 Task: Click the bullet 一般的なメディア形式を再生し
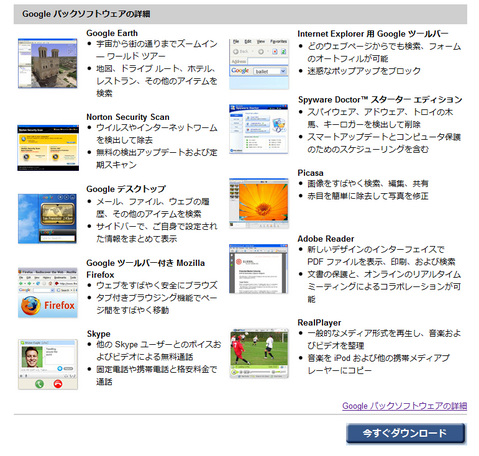pyautogui.click(x=384, y=339)
